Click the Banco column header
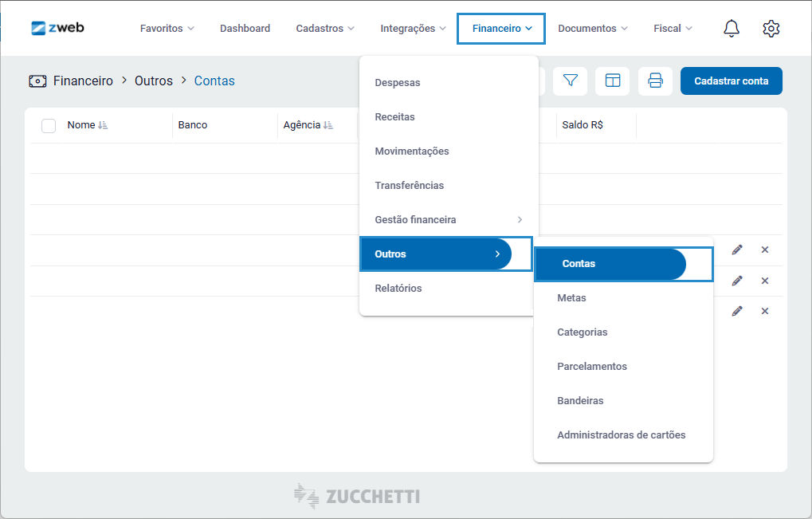 [x=193, y=125]
